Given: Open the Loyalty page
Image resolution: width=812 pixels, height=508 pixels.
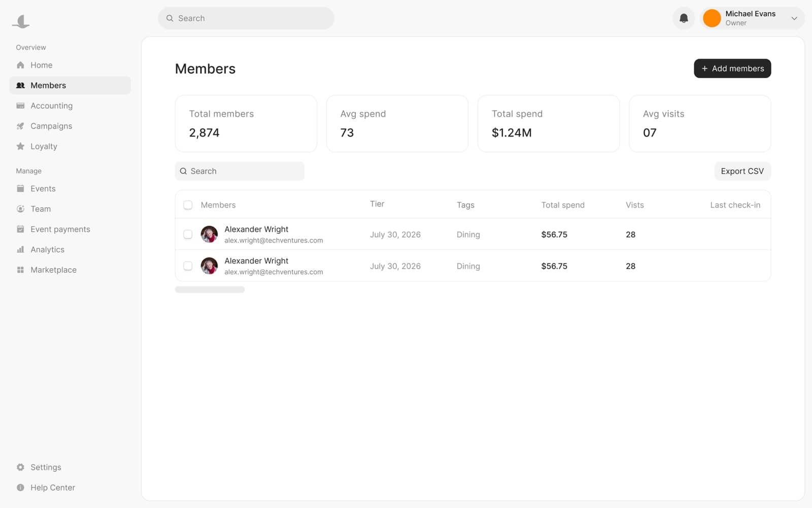Looking at the screenshot, I should (x=70, y=146).
